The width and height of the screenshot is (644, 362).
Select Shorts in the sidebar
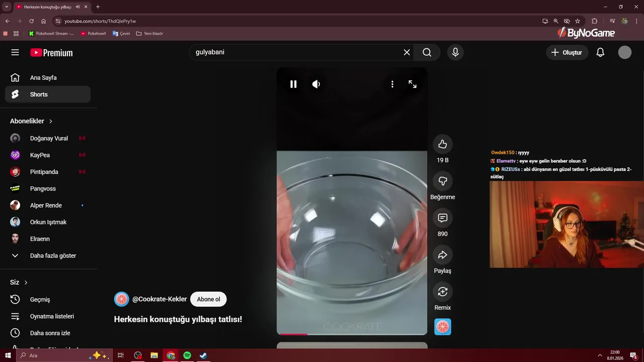tap(48, 94)
